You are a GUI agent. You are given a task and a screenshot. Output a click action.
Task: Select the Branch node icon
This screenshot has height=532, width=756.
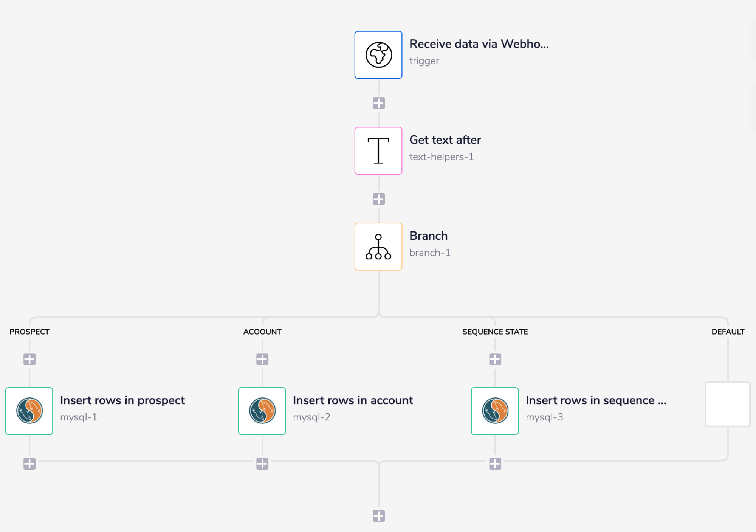[378, 247]
